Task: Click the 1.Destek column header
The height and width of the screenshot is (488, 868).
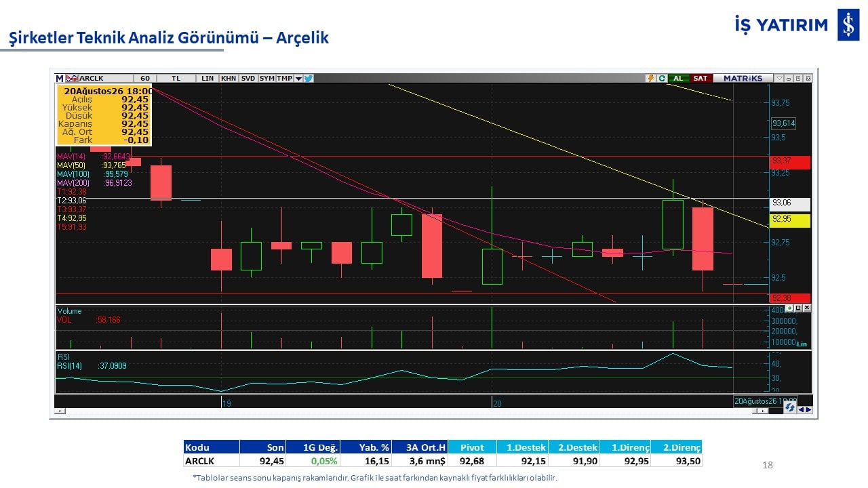Action: 522,447
